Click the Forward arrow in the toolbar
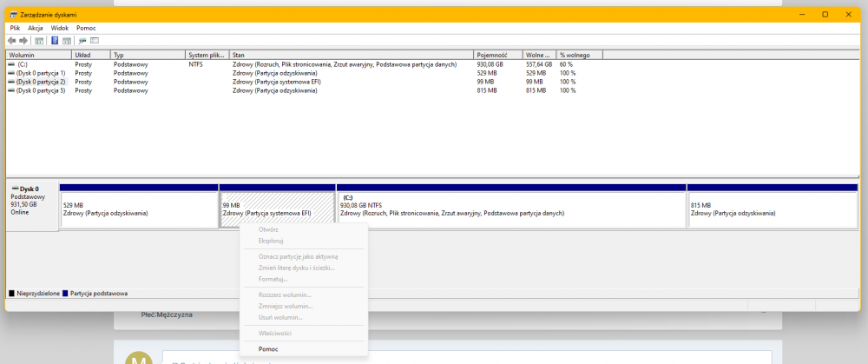Screen dimensions: 868x364 pos(23,40)
